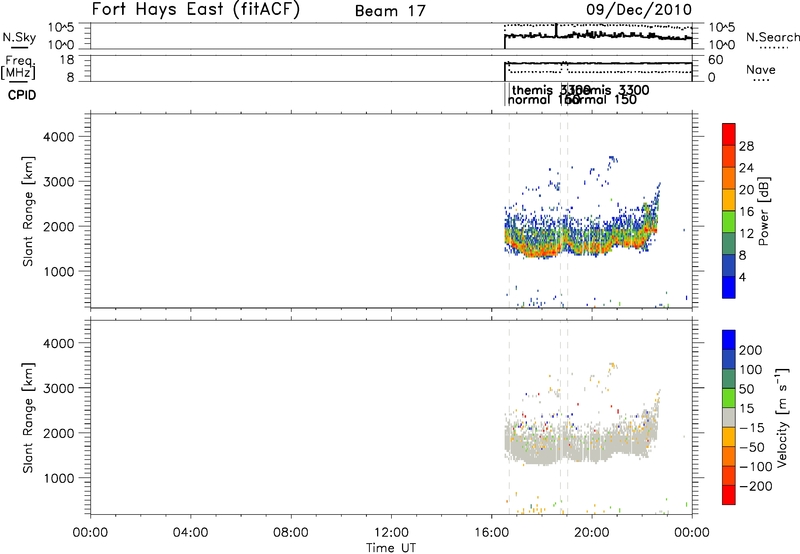The image size is (800, 554).
Task: Click the blue bottom of power color bar
Action: [729, 287]
